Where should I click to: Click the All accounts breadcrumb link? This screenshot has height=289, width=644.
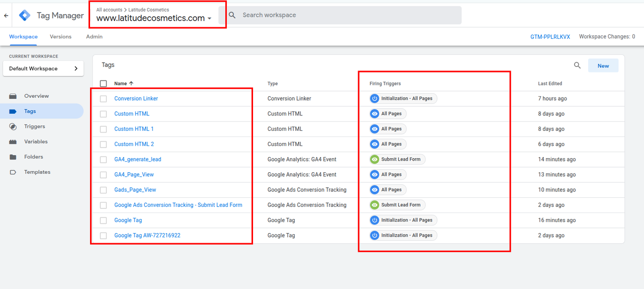tap(109, 10)
